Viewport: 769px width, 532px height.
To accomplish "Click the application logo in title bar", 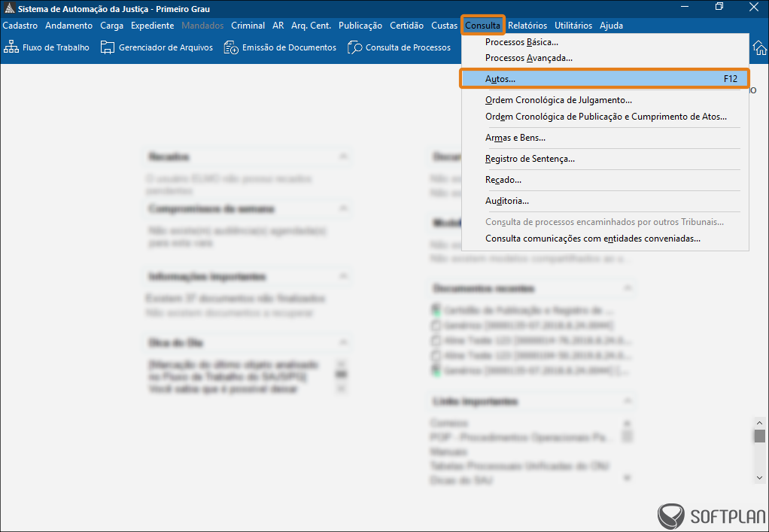I will [x=9, y=8].
